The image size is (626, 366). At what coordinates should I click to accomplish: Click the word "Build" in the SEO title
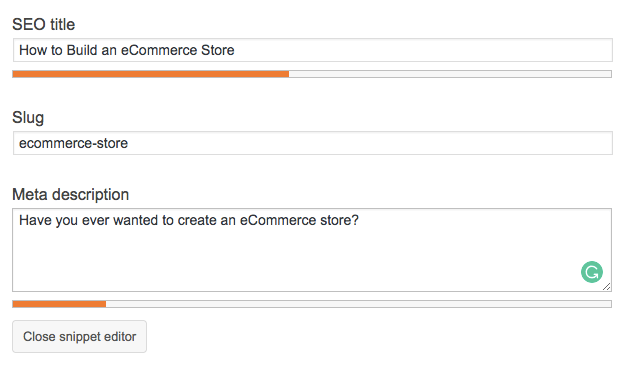82,50
